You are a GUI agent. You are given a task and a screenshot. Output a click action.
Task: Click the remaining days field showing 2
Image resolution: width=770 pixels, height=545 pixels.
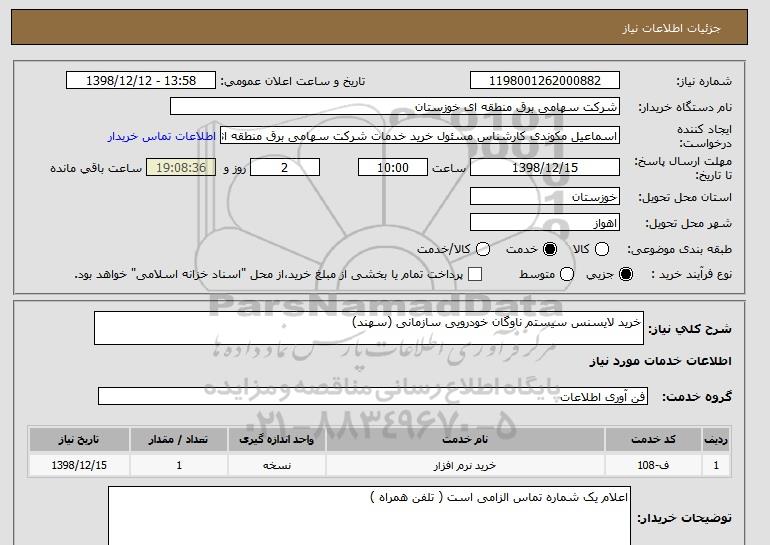point(285,167)
